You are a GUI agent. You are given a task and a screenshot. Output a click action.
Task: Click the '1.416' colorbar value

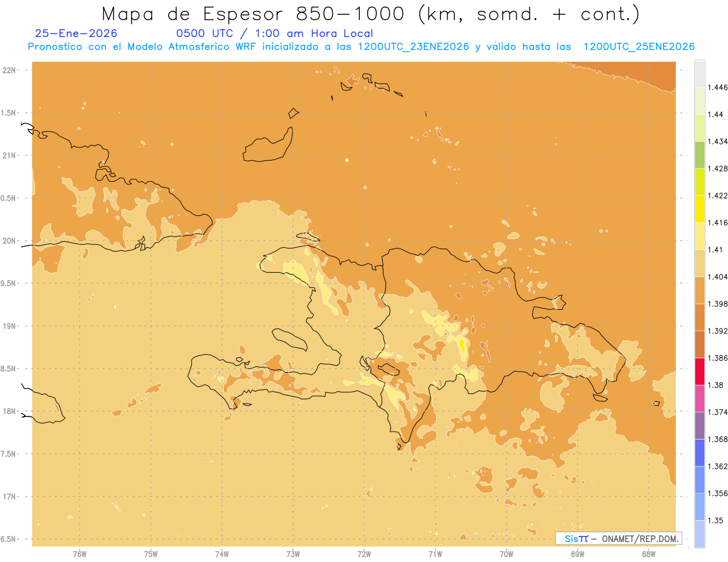click(x=718, y=222)
